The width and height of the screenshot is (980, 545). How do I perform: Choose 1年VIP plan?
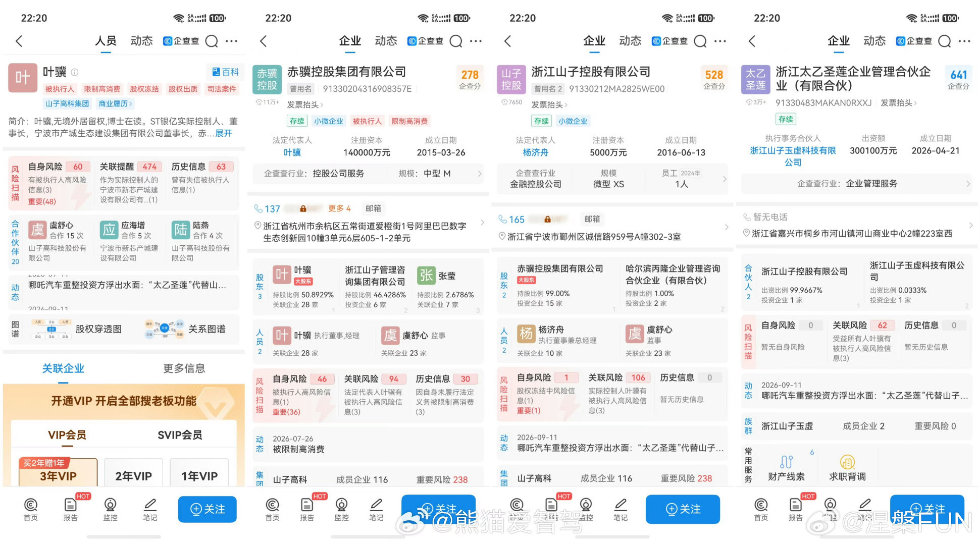[199, 473]
